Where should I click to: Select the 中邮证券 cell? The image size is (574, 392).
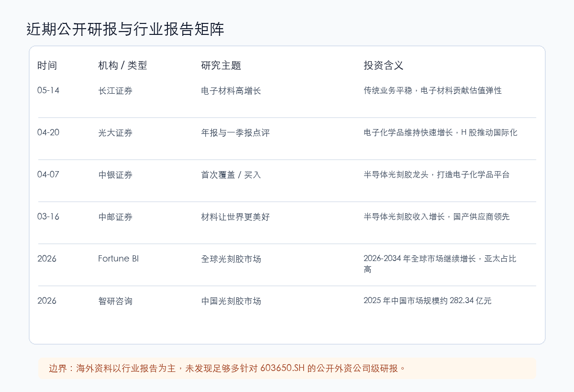pos(115,217)
